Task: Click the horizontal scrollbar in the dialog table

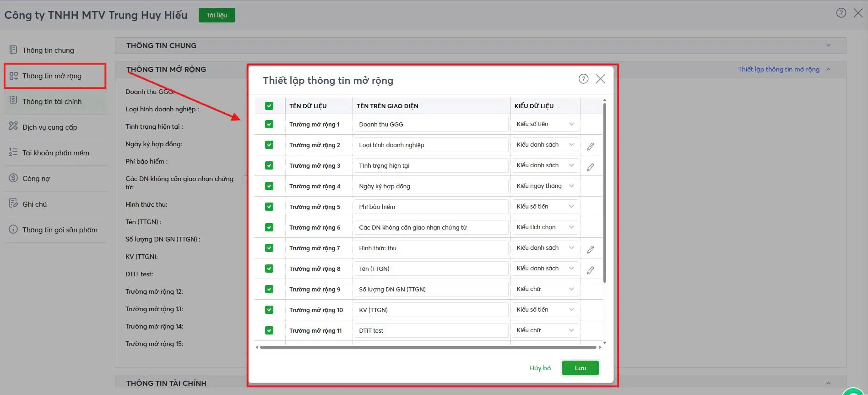Action: point(428,347)
